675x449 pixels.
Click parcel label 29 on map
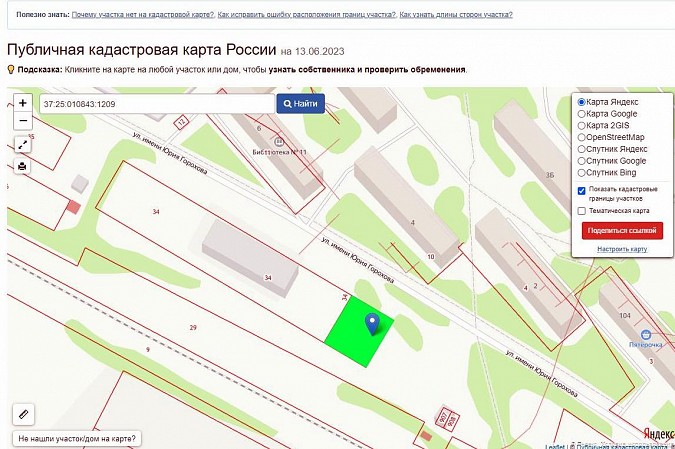tap(193, 328)
